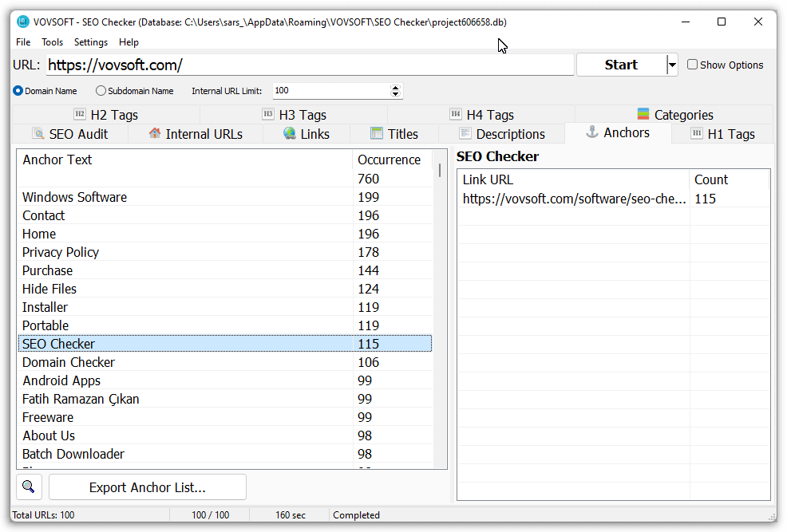
Task: Click the H4 Tags tab icon
Action: click(x=455, y=114)
